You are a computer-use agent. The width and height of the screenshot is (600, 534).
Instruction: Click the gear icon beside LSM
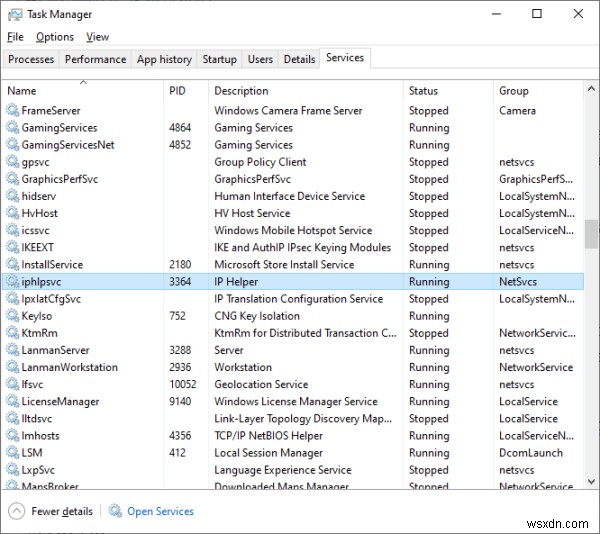pyautogui.click(x=12, y=453)
